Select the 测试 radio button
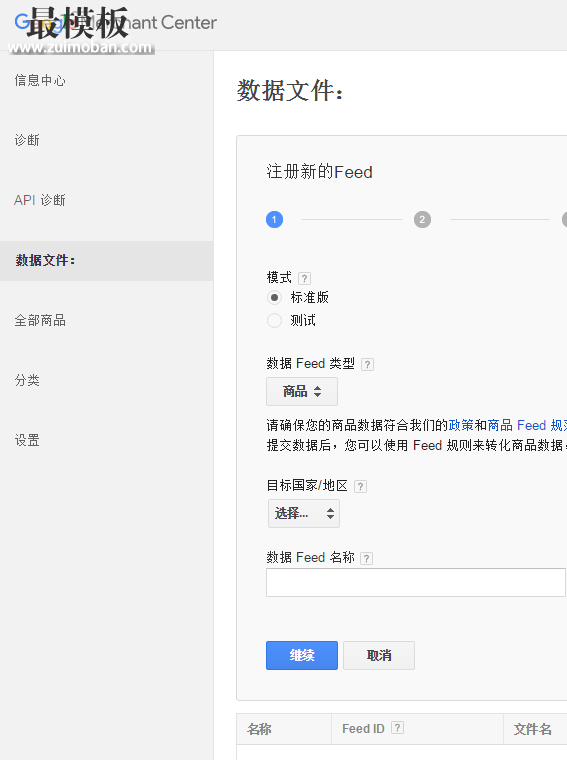 pyautogui.click(x=274, y=320)
